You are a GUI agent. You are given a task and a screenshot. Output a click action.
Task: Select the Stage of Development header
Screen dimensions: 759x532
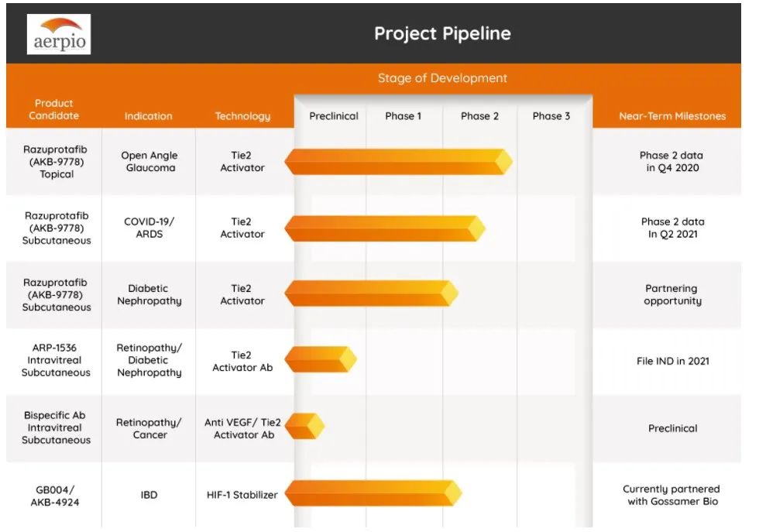coord(442,78)
